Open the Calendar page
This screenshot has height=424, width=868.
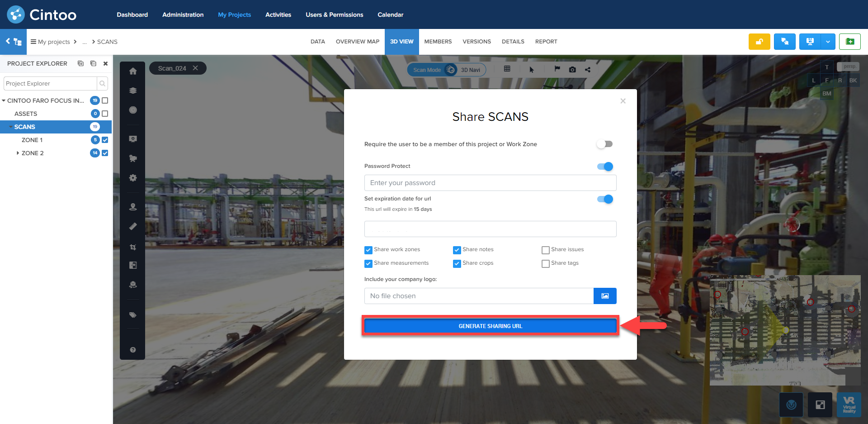[391, 14]
